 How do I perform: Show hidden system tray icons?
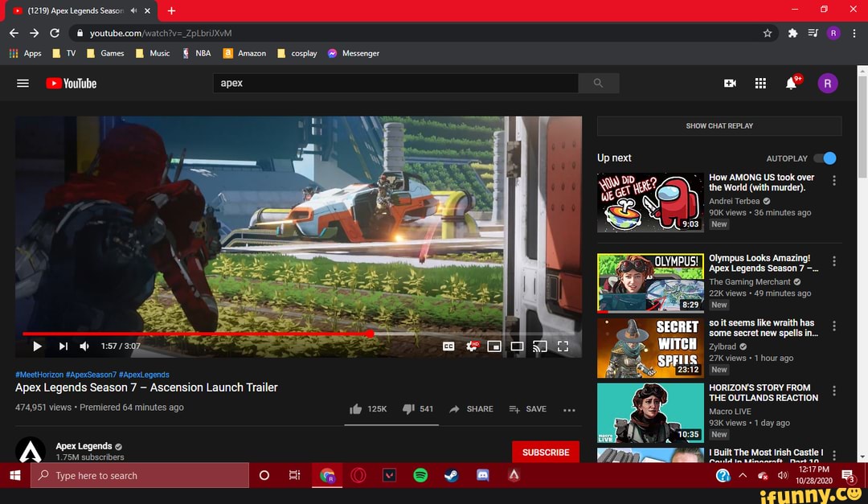click(743, 475)
